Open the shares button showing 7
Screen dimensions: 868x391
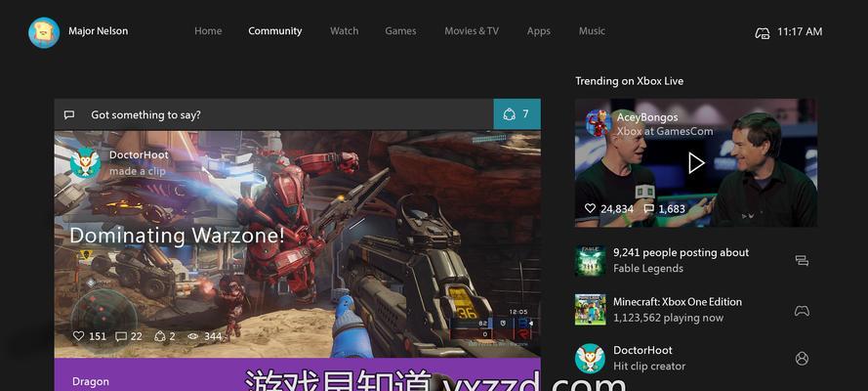pyautogui.click(x=517, y=114)
